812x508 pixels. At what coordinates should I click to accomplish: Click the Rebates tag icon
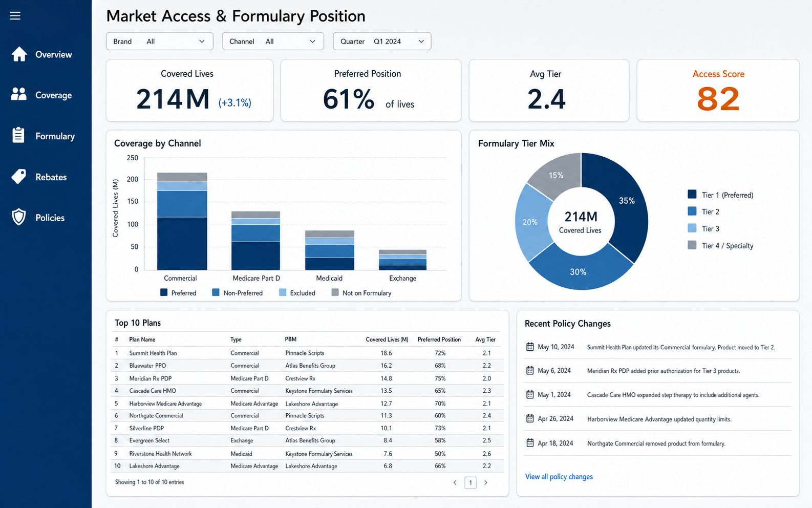click(x=19, y=177)
